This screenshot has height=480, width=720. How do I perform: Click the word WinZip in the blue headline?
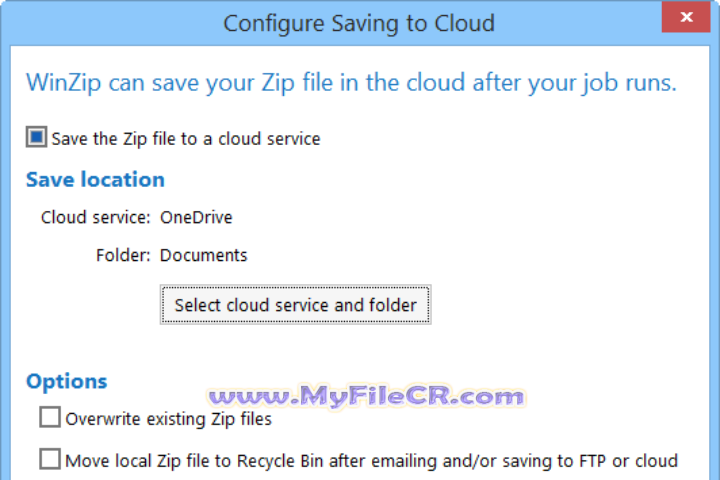point(66,82)
